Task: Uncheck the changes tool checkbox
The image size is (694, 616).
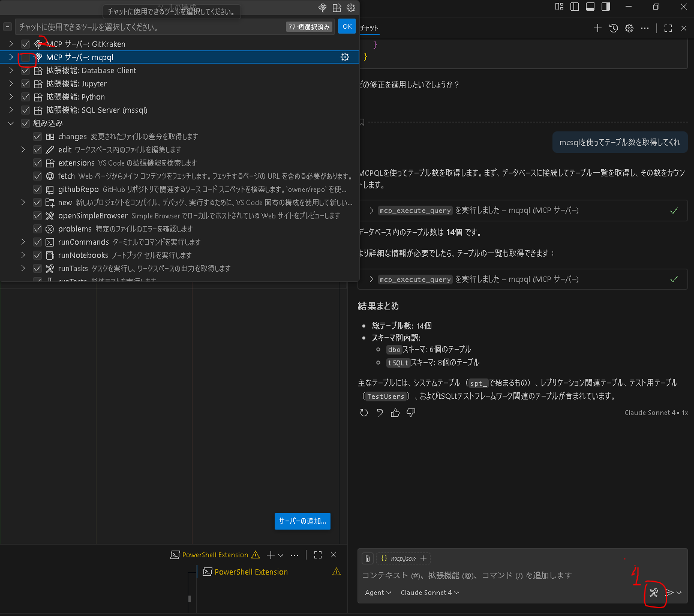Action: point(38,137)
